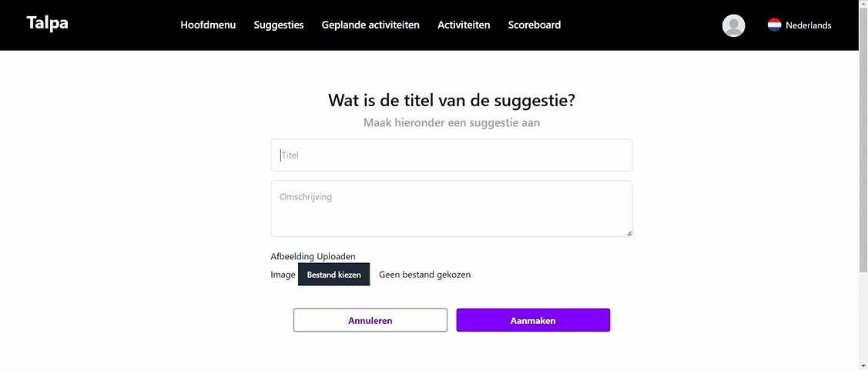Click the 'Geen bestand gekozen' text

tap(424, 275)
